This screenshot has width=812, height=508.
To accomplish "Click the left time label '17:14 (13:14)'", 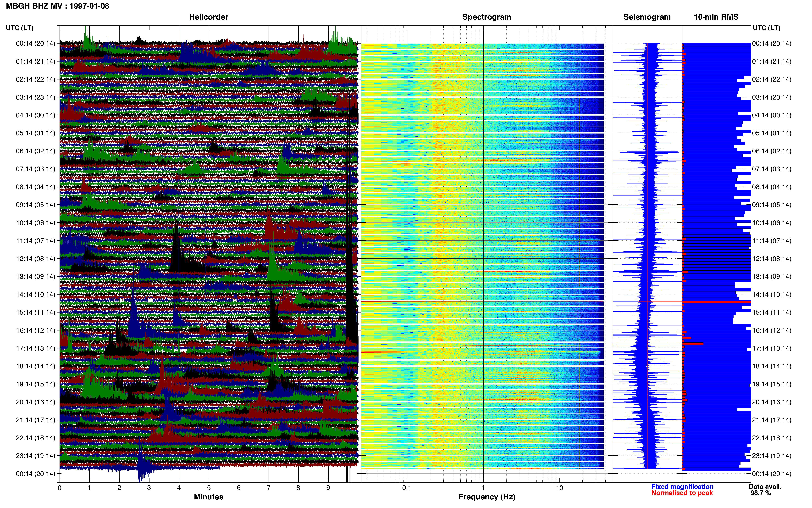I will (36, 348).
